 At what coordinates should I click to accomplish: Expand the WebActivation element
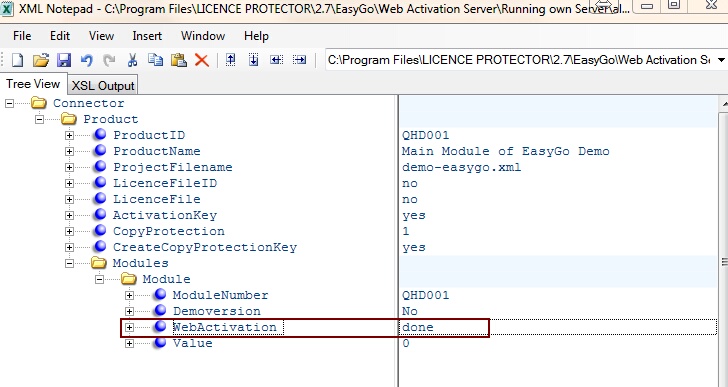129,327
